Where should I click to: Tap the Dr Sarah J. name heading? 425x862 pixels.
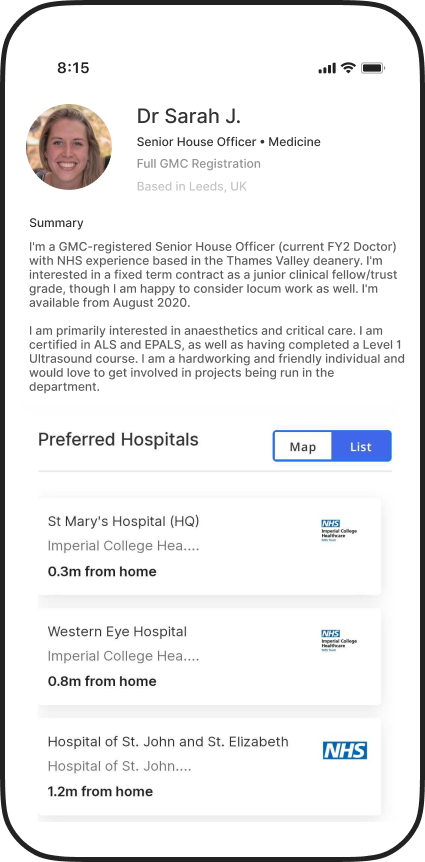[x=189, y=116]
